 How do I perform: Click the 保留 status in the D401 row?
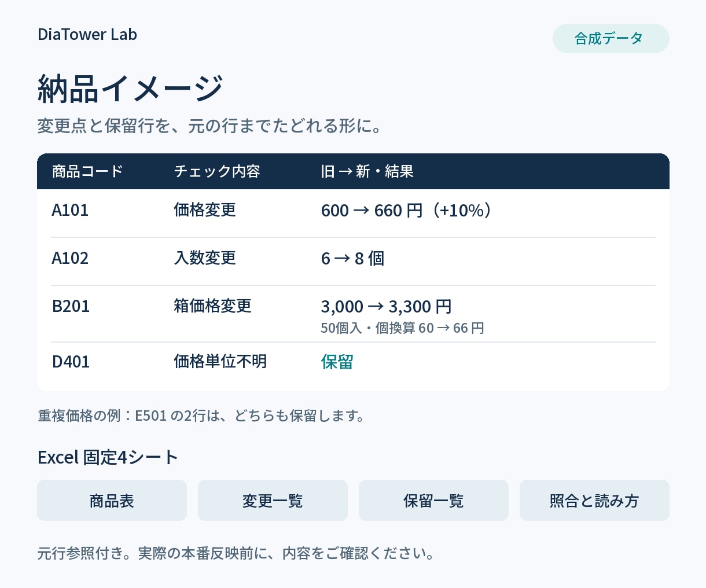pyautogui.click(x=337, y=362)
